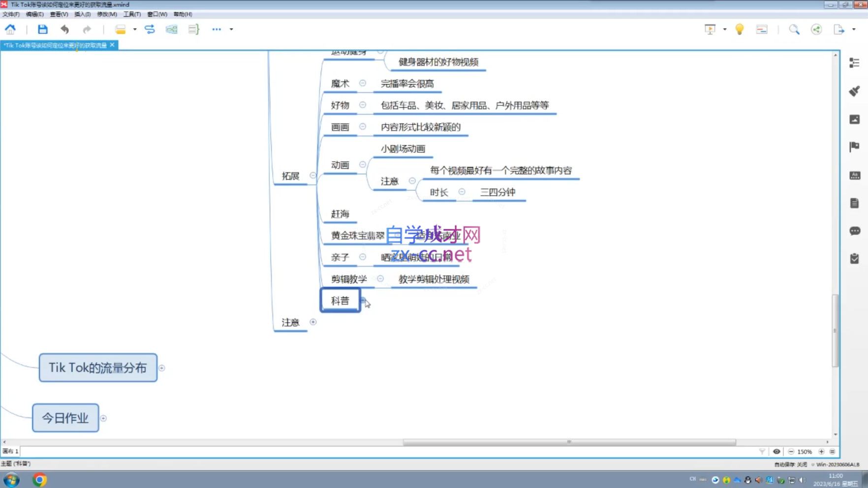Image resolution: width=868 pixels, height=488 pixels.
Task: Toggle the eye visibility icon in status bar
Action: point(776,452)
